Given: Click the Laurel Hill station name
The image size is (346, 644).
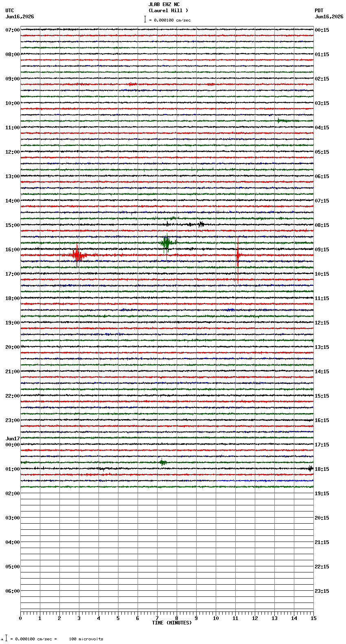Looking at the screenshot, I should tap(168, 11).
